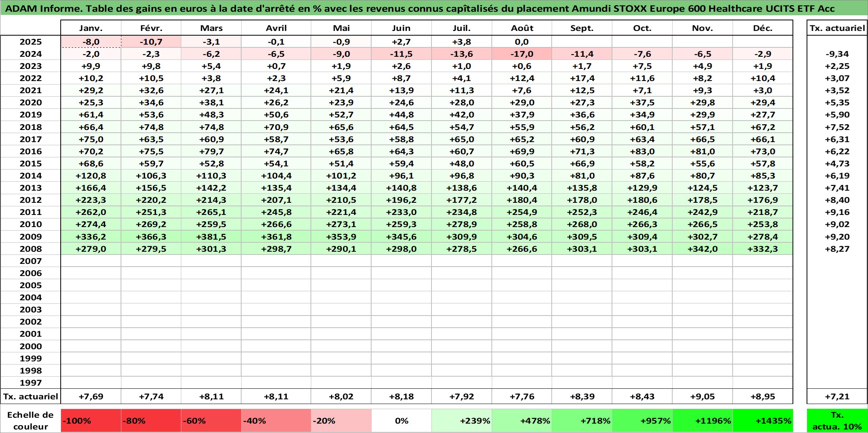The width and height of the screenshot is (868, 433).
Task: Click the title text 'ADAM Informe'
Action: 42,9
